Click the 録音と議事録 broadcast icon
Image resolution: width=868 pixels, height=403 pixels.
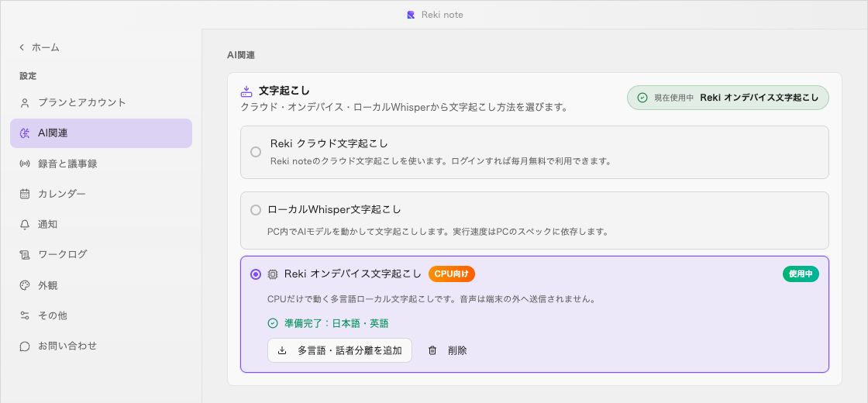[x=24, y=164]
